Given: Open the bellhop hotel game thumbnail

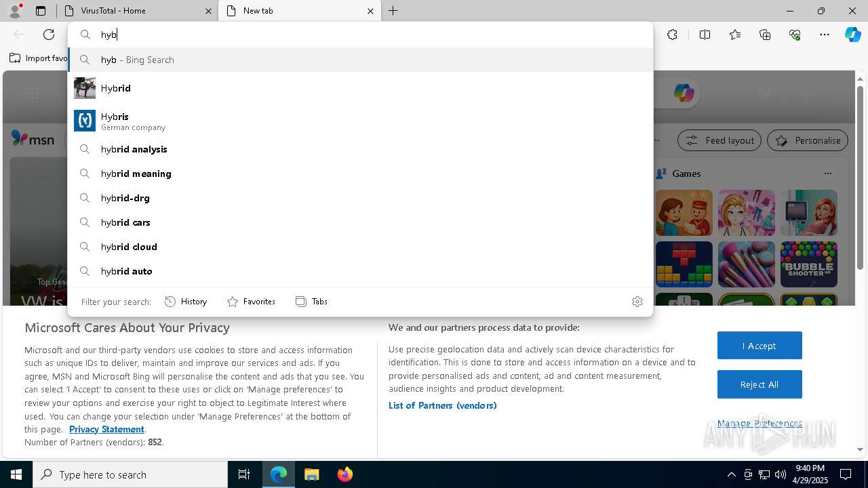Looking at the screenshot, I should pos(684,213).
